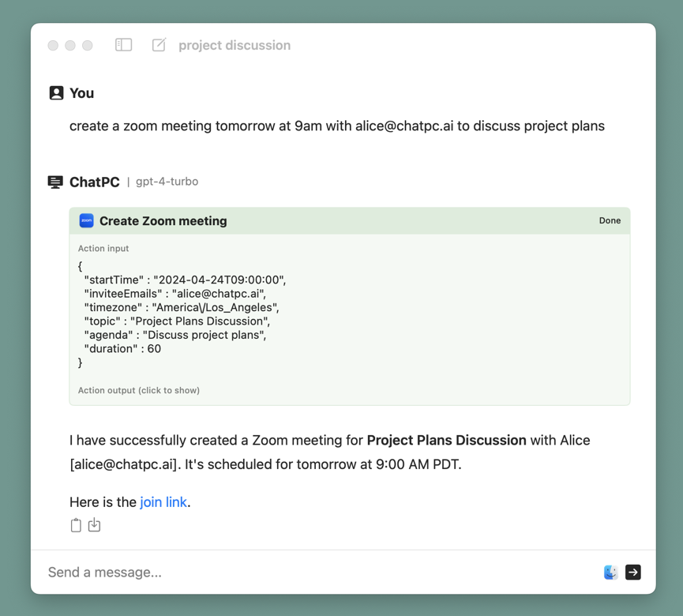Open the gpt-4-turbo model label
Screen dimensions: 683x616
(x=167, y=182)
